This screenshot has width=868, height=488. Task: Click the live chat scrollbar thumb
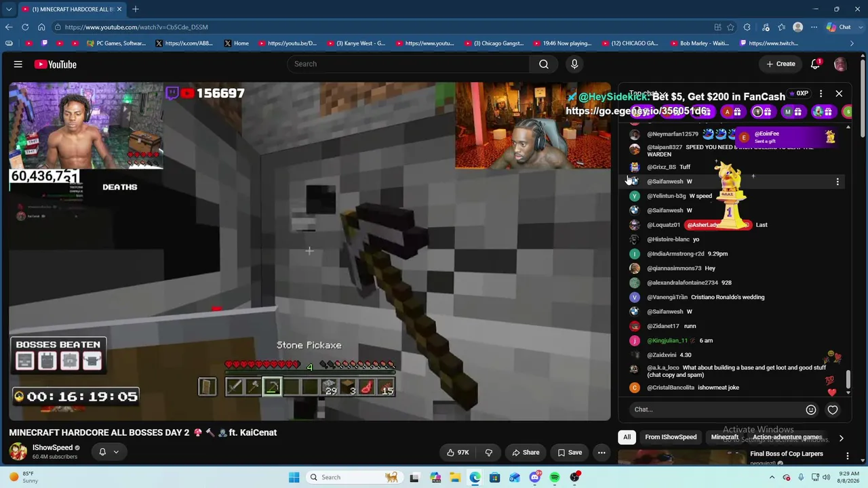pyautogui.click(x=848, y=379)
